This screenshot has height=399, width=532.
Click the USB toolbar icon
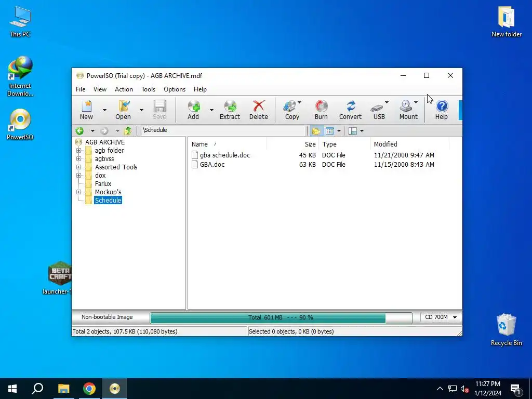pyautogui.click(x=378, y=110)
